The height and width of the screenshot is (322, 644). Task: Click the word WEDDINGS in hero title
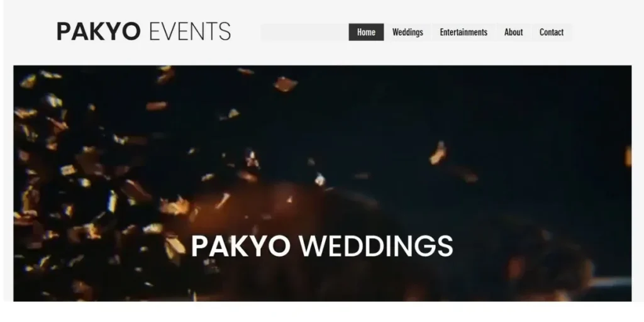coord(375,246)
